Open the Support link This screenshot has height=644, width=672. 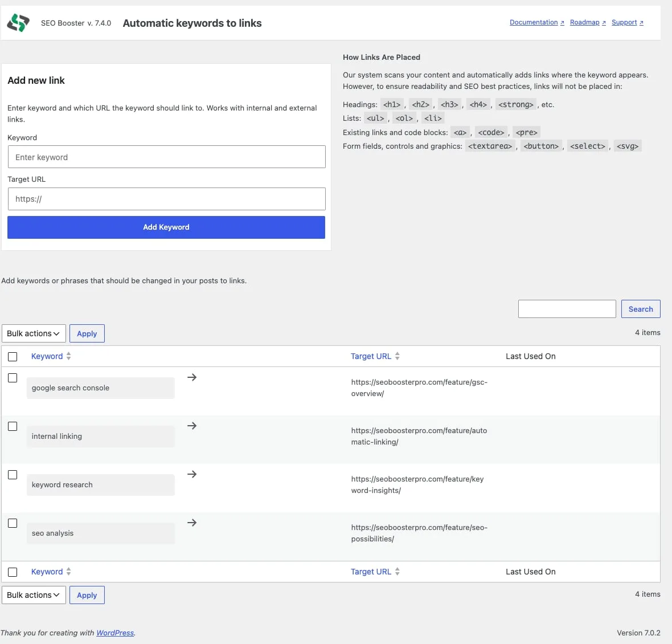click(628, 22)
